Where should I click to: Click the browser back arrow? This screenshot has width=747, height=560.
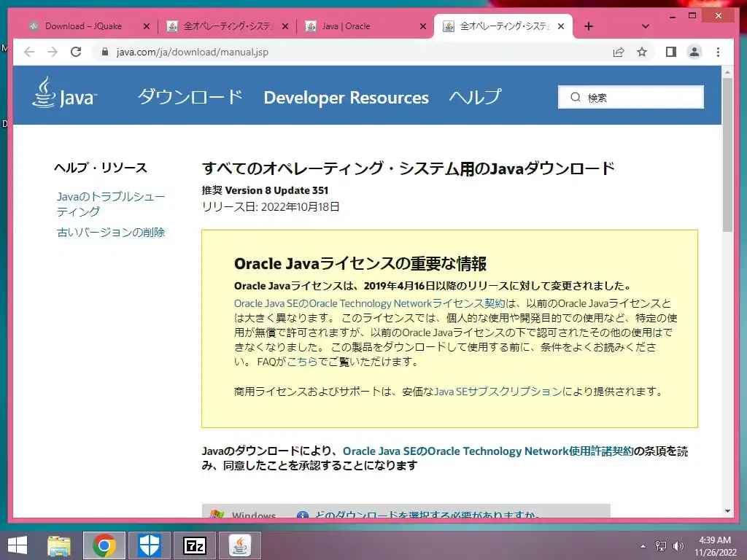pyautogui.click(x=29, y=52)
